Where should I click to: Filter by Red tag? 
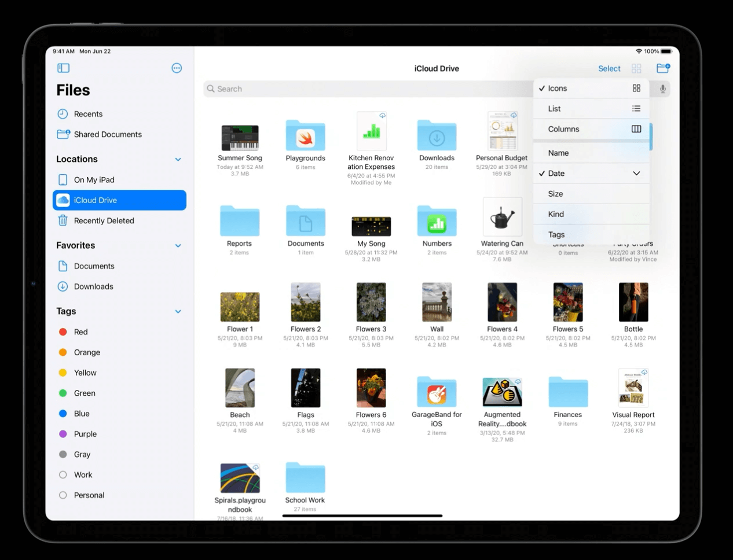point(119,332)
